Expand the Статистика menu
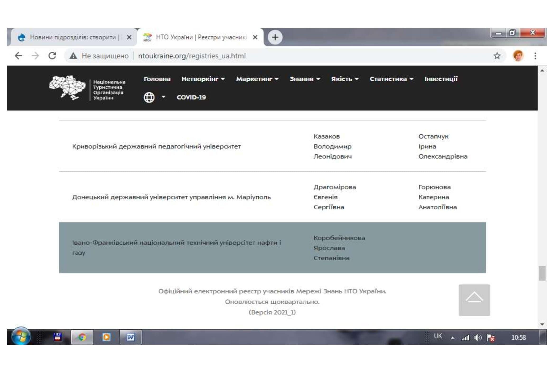Viewport: 555px width, 392px height. click(x=391, y=79)
